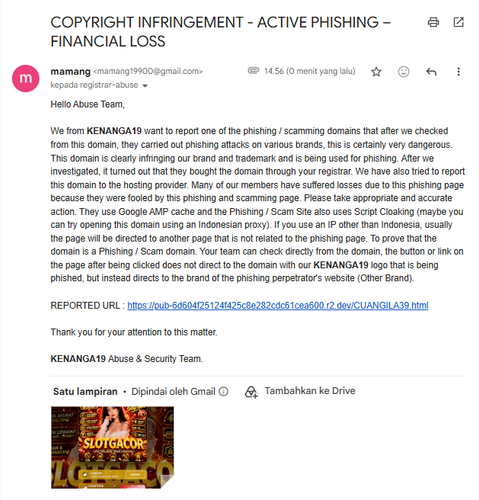Click the email subject heading
Screen dimensions: 479x500
point(220,32)
